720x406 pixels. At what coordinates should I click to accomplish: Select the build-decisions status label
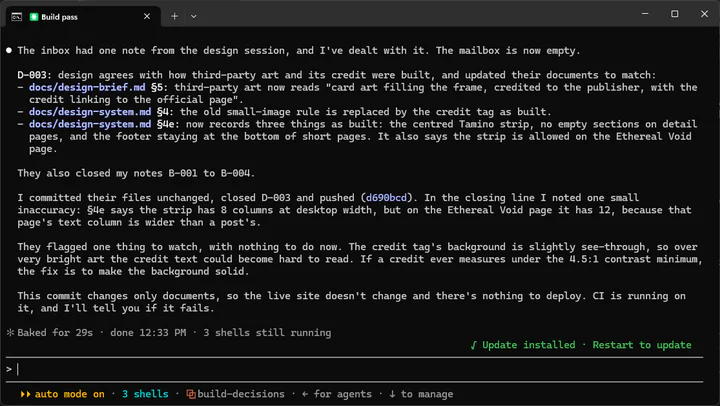click(241, 394)
